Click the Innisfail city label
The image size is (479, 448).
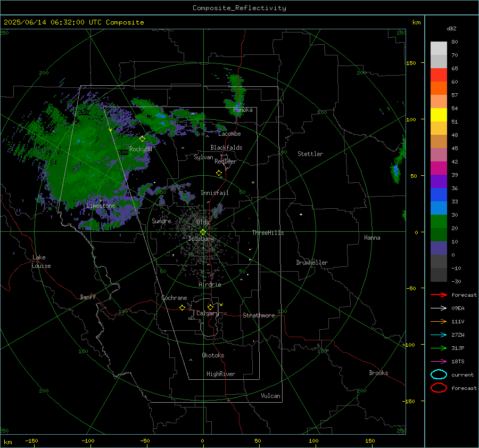(x=214, y=193)
